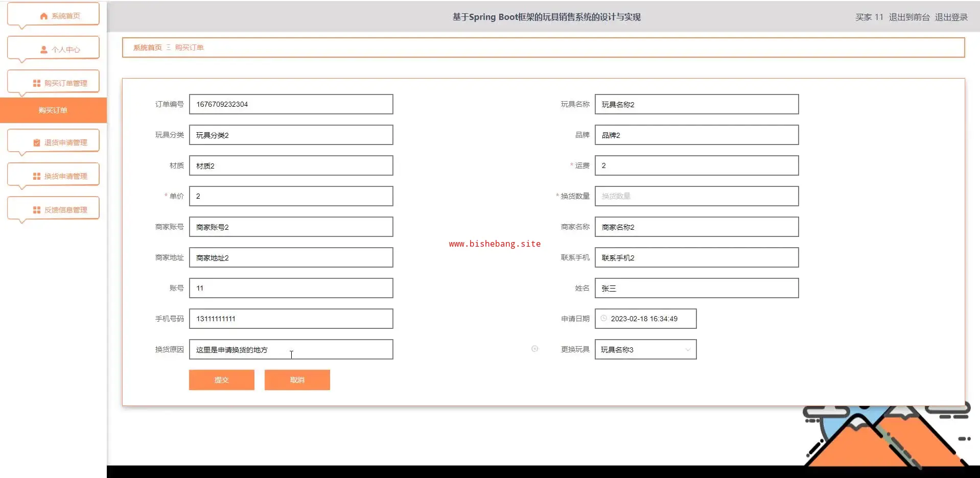
Task: Click the 账号 input field
Action: [x=291, y=288]
